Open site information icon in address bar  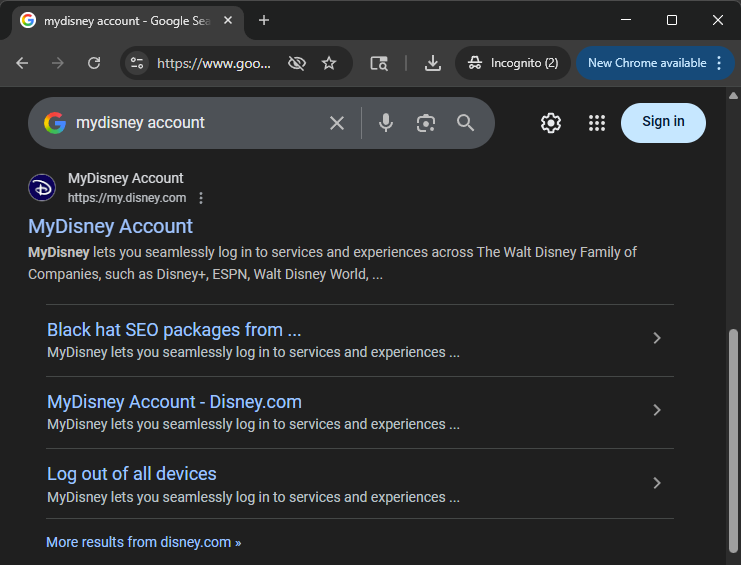[137, 63]
